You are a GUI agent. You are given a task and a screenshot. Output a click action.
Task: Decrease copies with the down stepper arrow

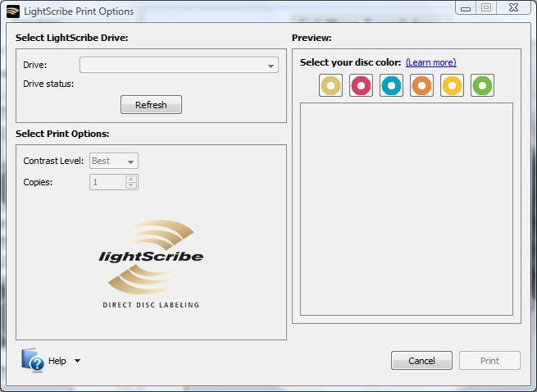(x=131, y=185)
